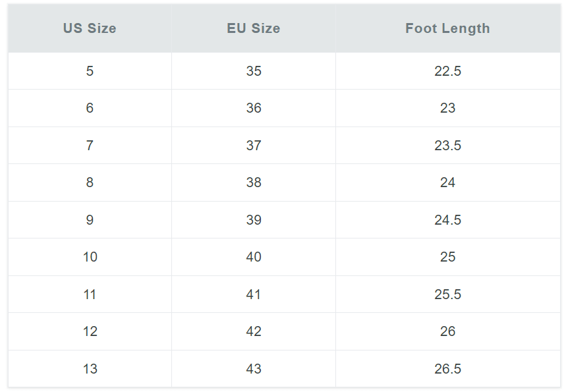Image resolution: width=566 pixels, height=392 pixels.
Task: Click the 24 foot length cell
Action: 447,182
